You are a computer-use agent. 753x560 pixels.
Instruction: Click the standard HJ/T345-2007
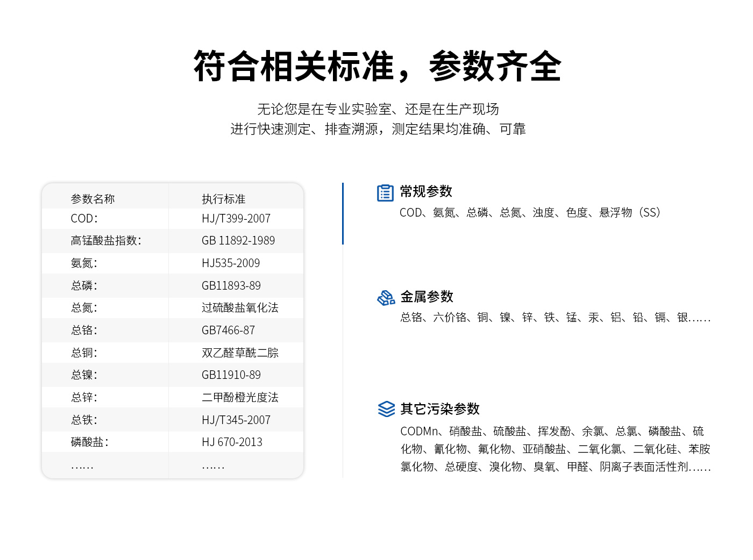(236, 420)
